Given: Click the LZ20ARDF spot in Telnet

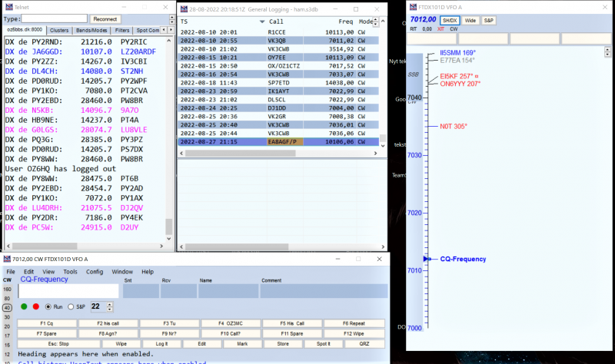Looking at the screenshot, I should coord(138,51).
